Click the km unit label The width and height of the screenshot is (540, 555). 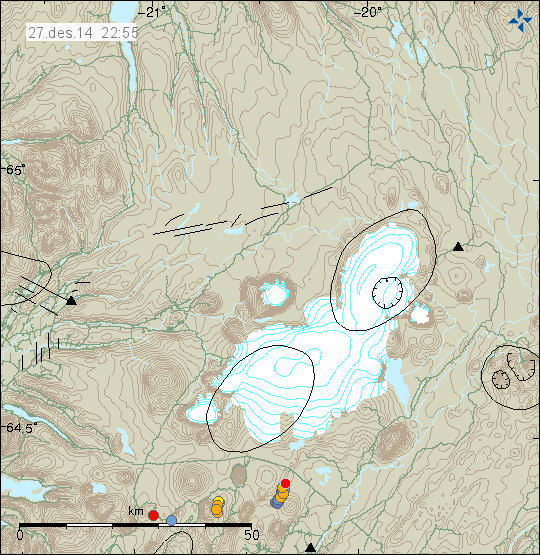[x=136, y=511]
